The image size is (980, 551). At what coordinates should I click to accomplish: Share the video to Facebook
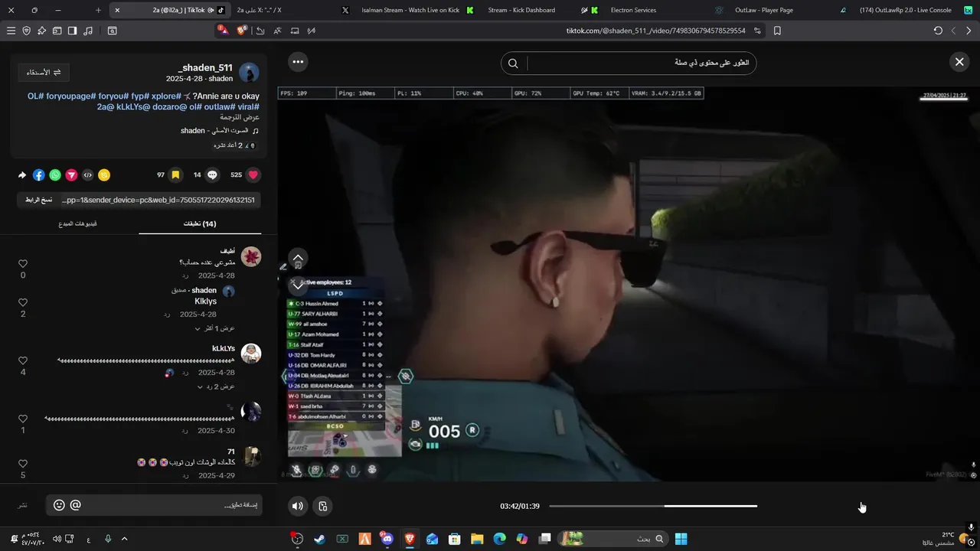point(39,174)
